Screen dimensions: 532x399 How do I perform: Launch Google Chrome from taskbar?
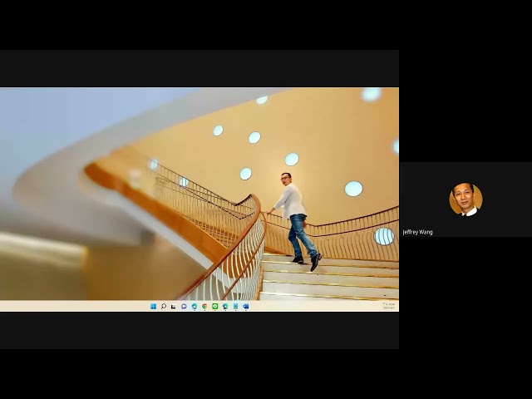tap(204, 307)
